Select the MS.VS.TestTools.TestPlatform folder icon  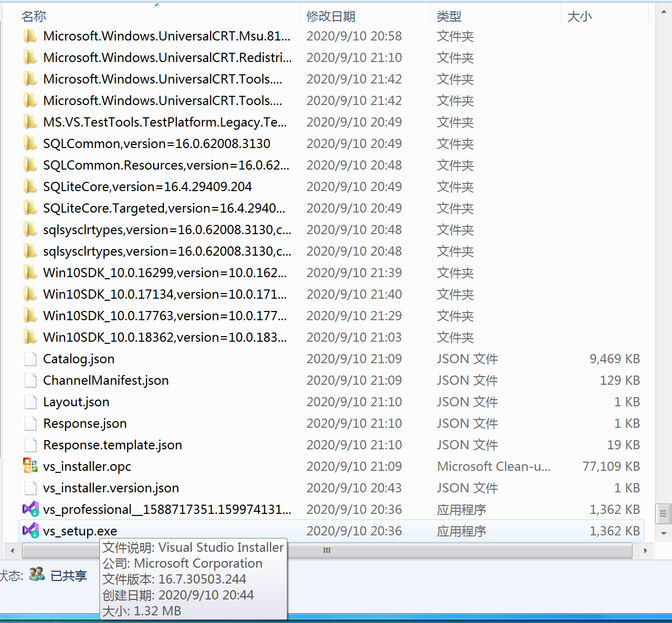click(31, 122)
